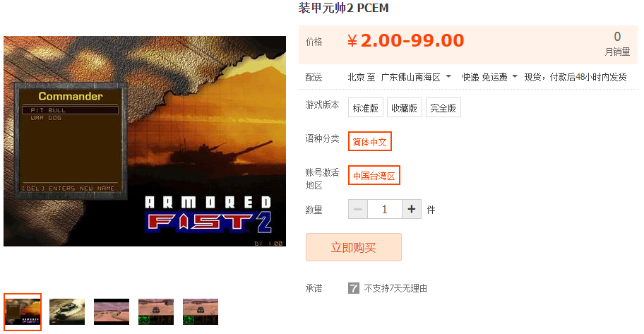This screenshot has width=644, height=334.
Task: Click the plus quantity increase button
Action: 412,209
